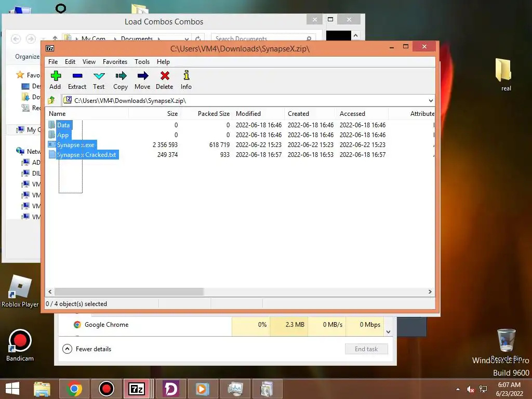The width and height of the screenshot is (532, 399).
Task: Click Forward arrow in Load Combos dialog
Action: tap(31, 39)
